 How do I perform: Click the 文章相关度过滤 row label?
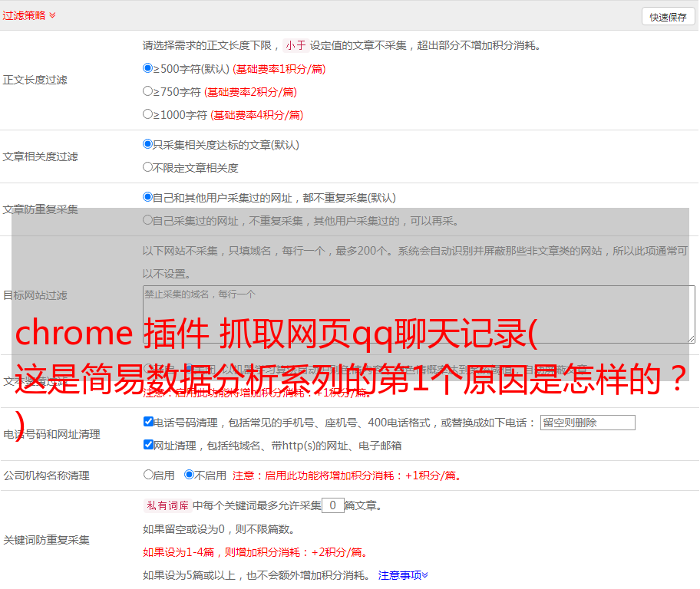[40, 156]
